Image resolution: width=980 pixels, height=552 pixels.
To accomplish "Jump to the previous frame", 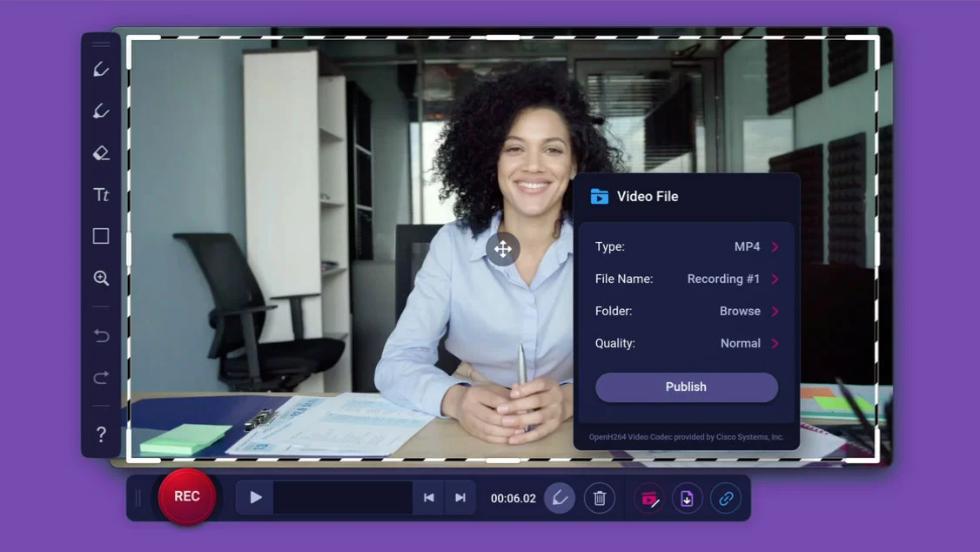I will tap(428, 498).
